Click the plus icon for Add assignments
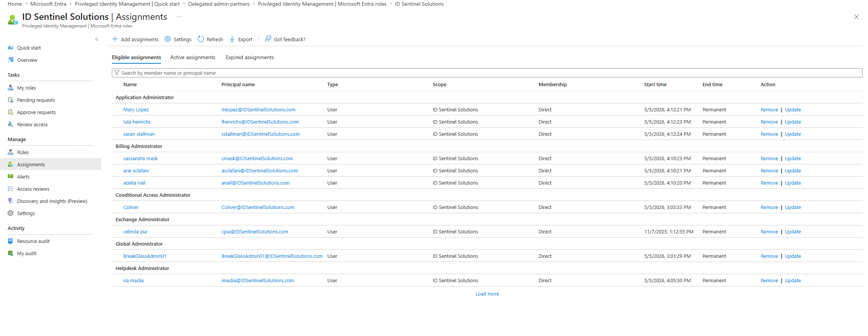Image resolution: width=868 pixels, height=336 pixels. 115,39
